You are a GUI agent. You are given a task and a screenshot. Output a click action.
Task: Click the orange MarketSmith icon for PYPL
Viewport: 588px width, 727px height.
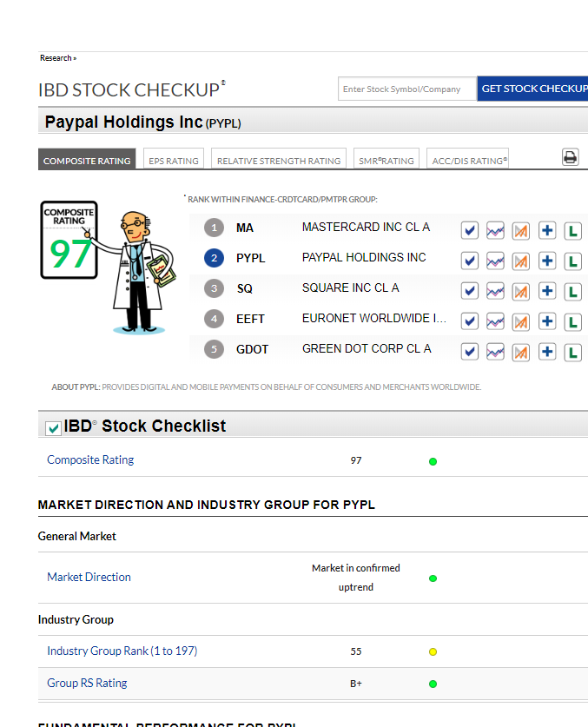521,261
